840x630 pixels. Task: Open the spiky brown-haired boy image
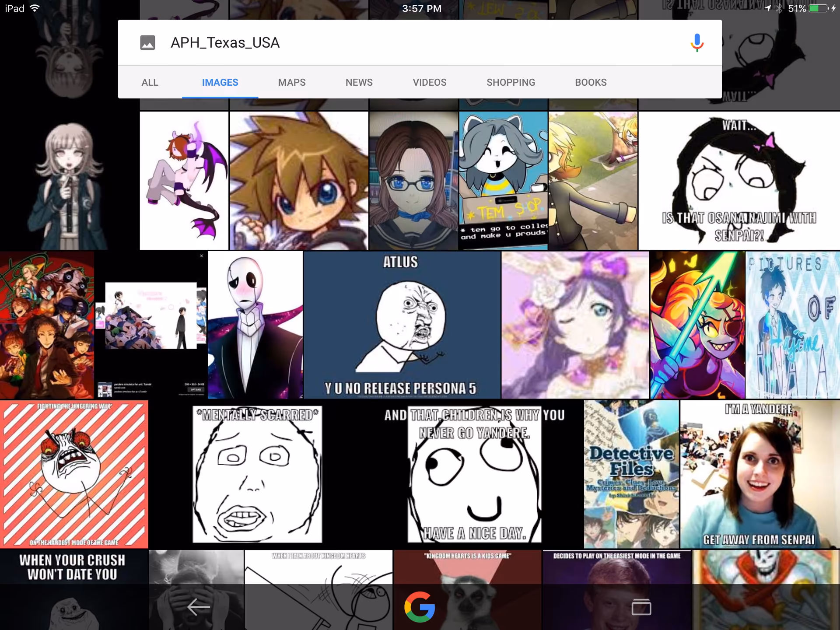[299, 181]
